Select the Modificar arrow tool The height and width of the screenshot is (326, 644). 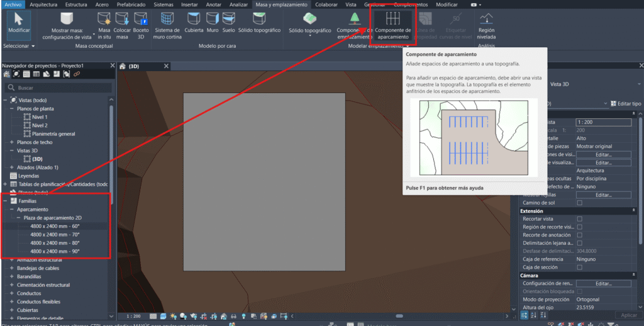19,23
